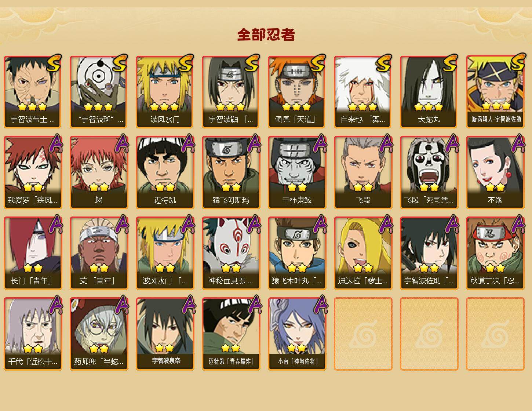Pick the 小南「神驹佑将」 ninja card
Image resolution: width=532 pixels, height=411 pixels.
[x=297, y=334]
